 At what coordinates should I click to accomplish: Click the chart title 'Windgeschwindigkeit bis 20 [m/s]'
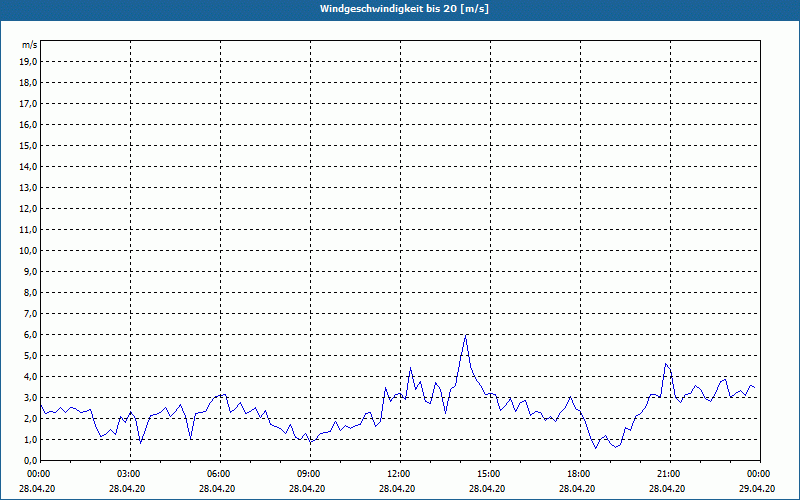click(404, 9)
